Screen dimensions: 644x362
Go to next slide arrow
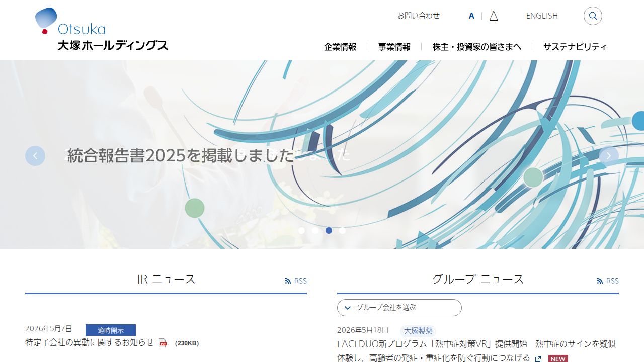point(609,156)
